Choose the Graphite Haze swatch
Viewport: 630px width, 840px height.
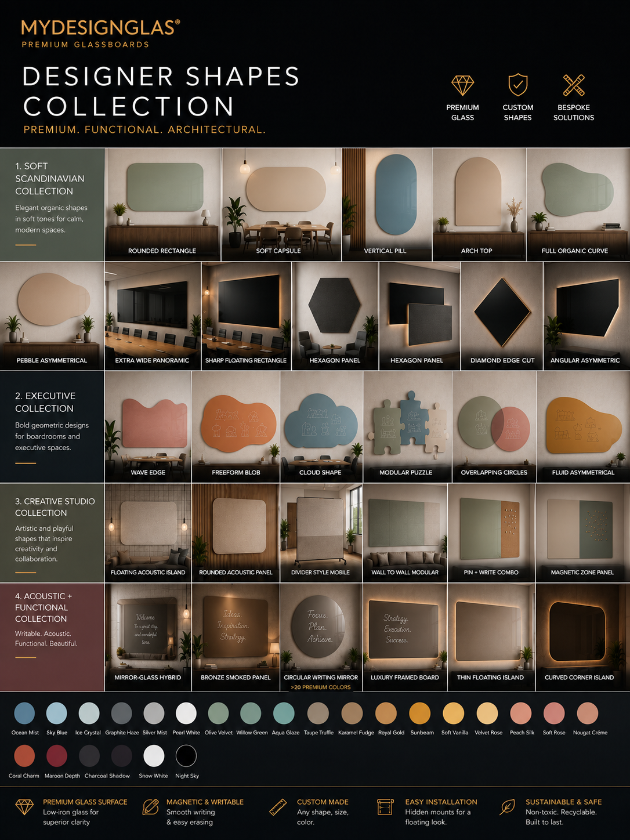click(122, 713)
